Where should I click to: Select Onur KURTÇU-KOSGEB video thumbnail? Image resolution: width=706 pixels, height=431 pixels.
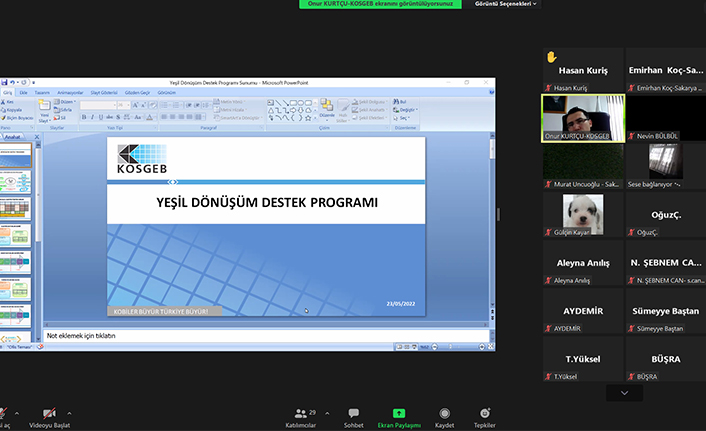coord(582,117)
